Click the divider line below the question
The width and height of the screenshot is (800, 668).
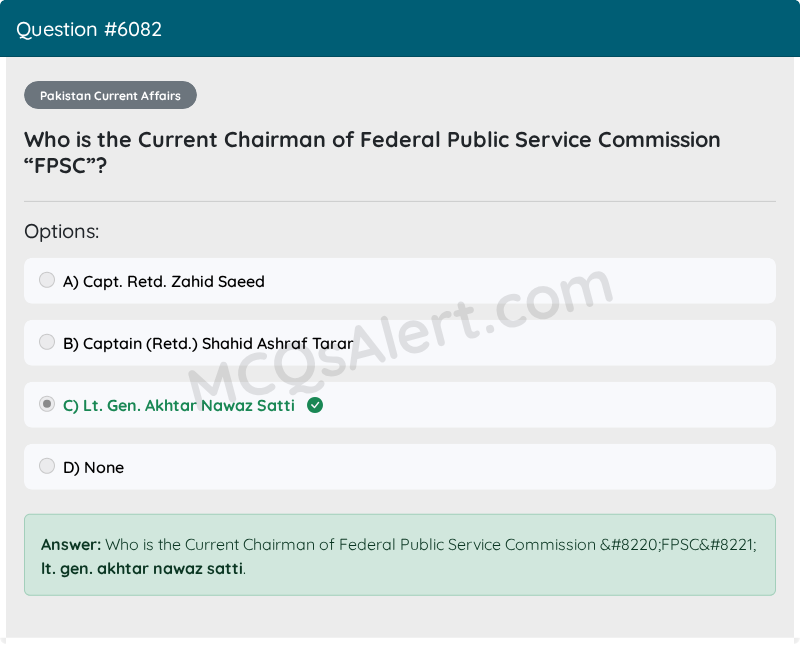[x=400, y=201]
